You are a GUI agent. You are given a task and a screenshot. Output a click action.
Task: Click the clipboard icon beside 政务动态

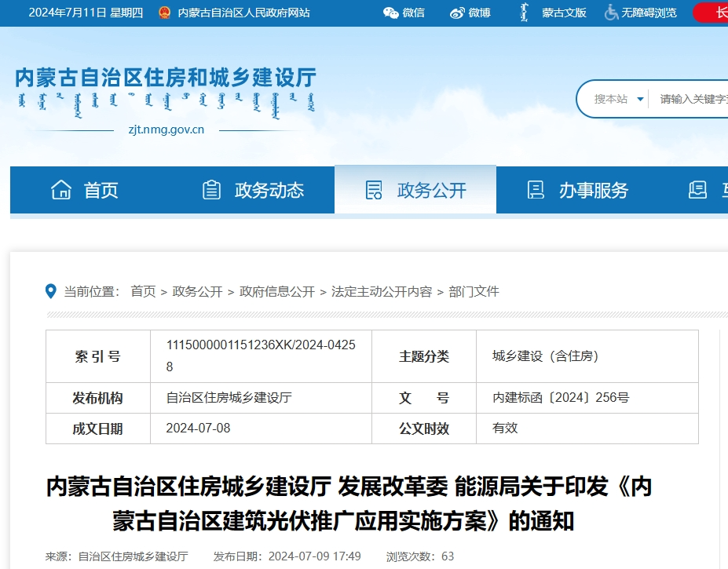click(x=211, y=190)
